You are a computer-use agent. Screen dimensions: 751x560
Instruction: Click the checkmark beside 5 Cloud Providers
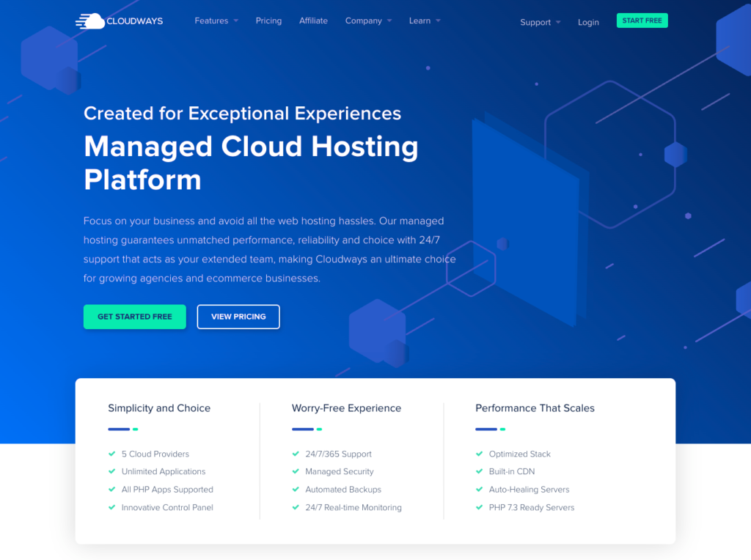coord(111,454)
